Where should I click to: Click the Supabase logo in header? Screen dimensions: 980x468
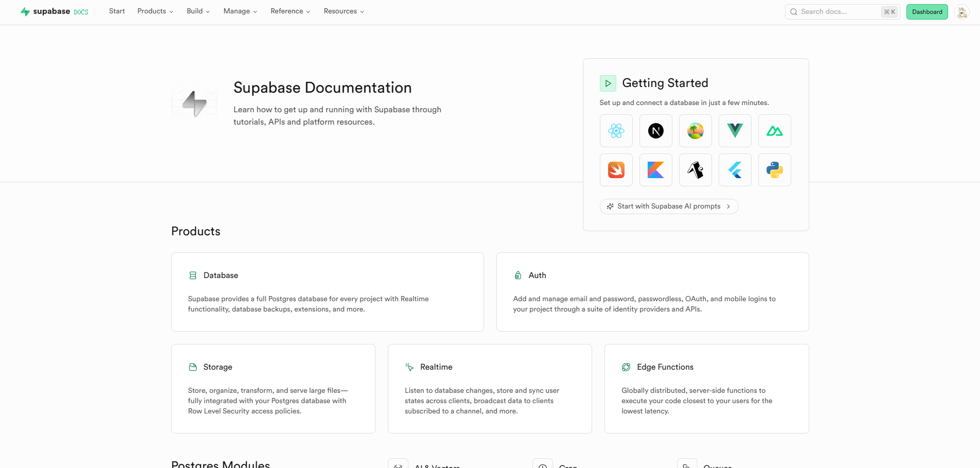(45, 11)
